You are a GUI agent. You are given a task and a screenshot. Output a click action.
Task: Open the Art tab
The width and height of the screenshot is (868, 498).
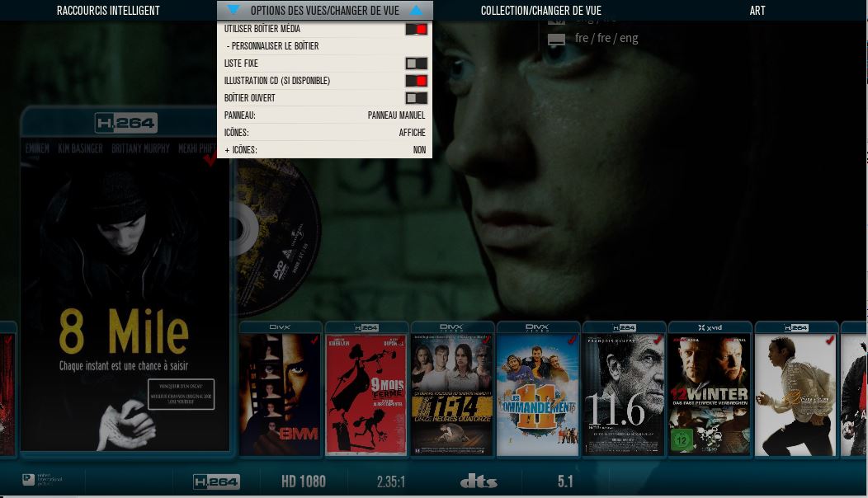(x=757, y=11)
